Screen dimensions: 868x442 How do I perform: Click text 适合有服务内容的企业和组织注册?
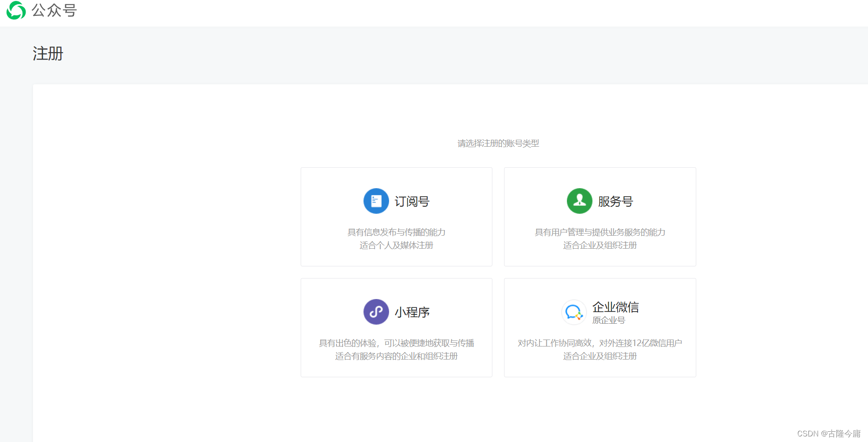tap(397, 356)
